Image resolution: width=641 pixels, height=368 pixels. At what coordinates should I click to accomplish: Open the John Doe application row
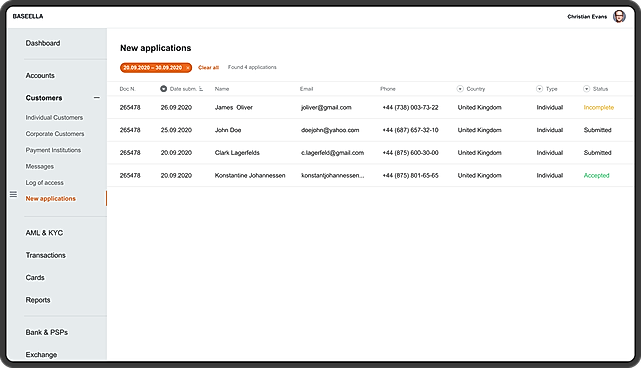[x=370, y=130]
